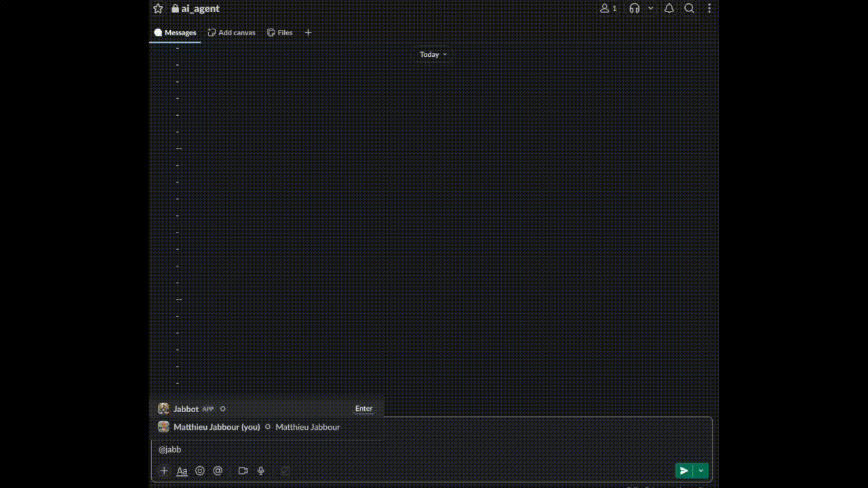Screen dimensions: 868x488
Task: Record an audio clip with the microphone icon
Action: (x=260, y=470)
